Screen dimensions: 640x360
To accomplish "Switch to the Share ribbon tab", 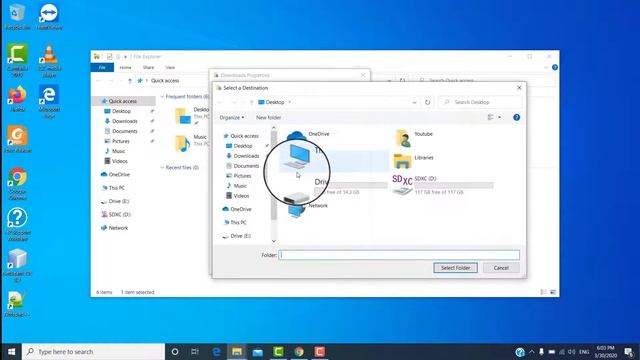I will point(148,67).
